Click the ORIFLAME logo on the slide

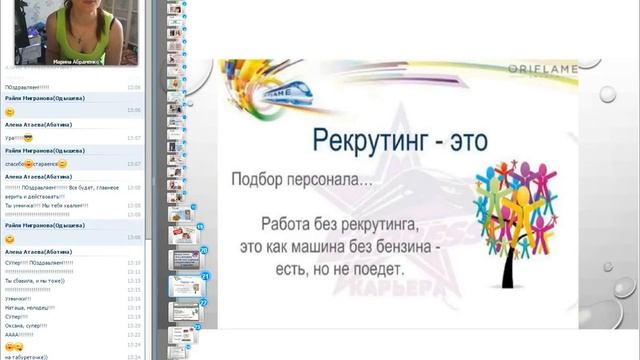543,69
